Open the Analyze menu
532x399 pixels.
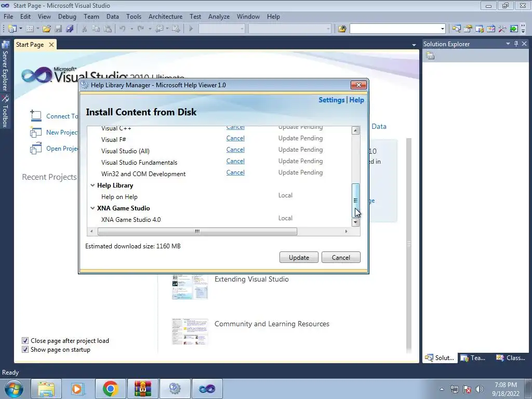pyautogui.click(x=219, y=17)
